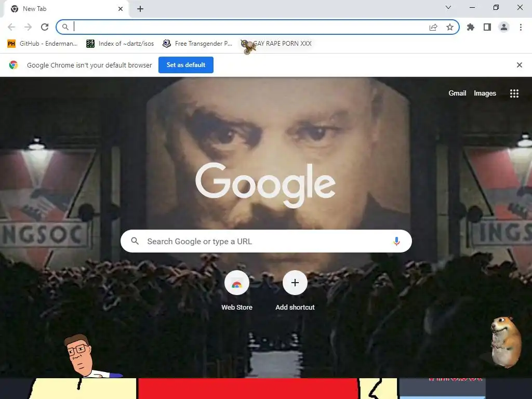Minimize the Chrome window
The image size is (532, 399).
472,7
